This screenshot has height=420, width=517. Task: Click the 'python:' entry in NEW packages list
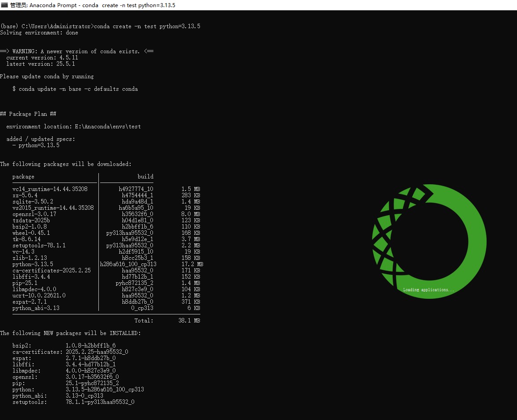tap(23, 390)
